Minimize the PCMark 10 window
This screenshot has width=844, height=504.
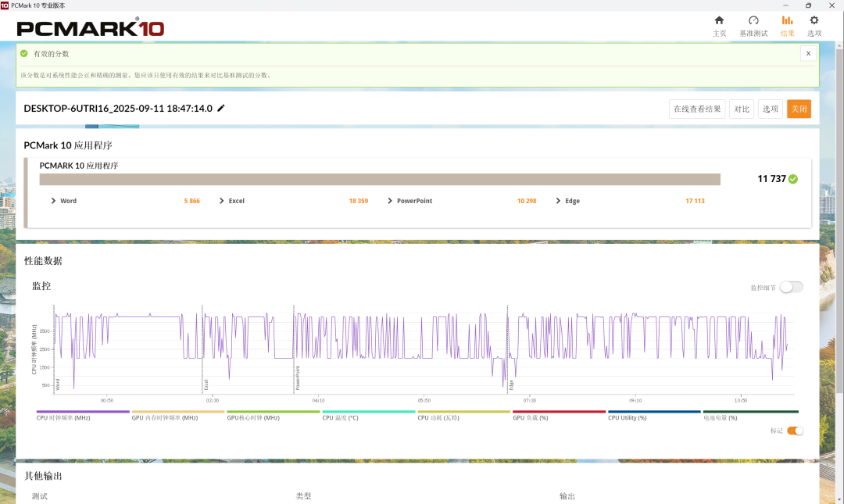786,5
